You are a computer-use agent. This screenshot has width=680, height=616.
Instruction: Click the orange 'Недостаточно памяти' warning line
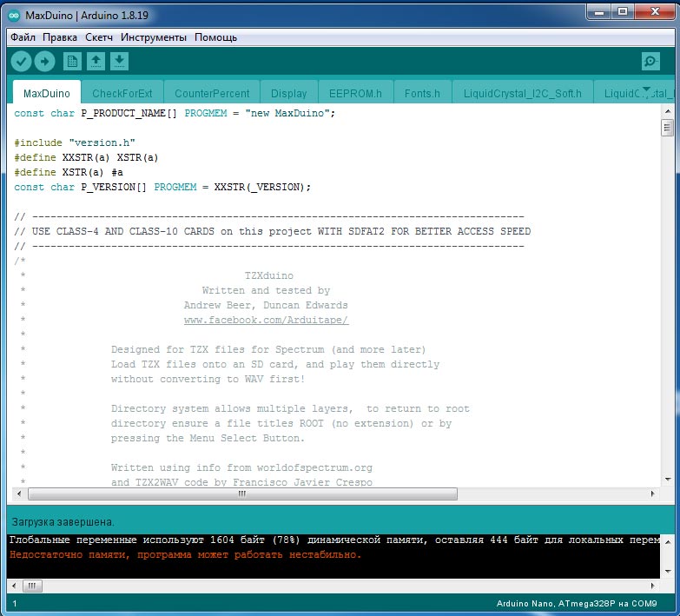coord(185,555)
